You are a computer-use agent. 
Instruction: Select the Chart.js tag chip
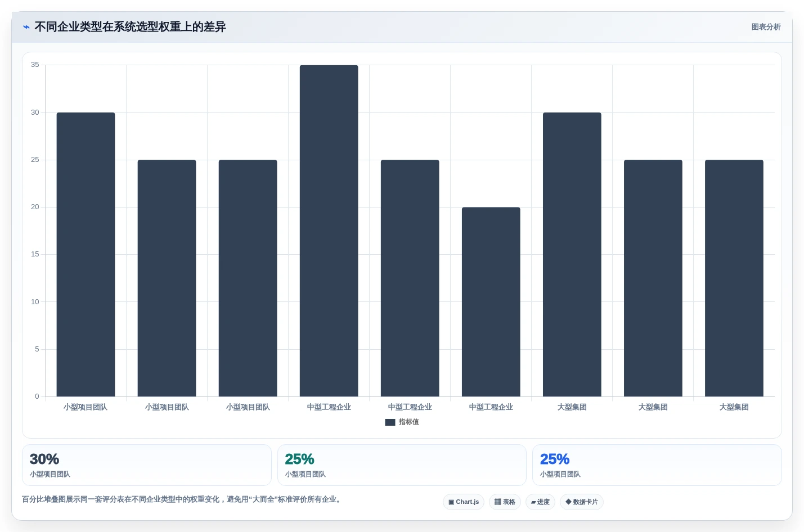point(464,502)
